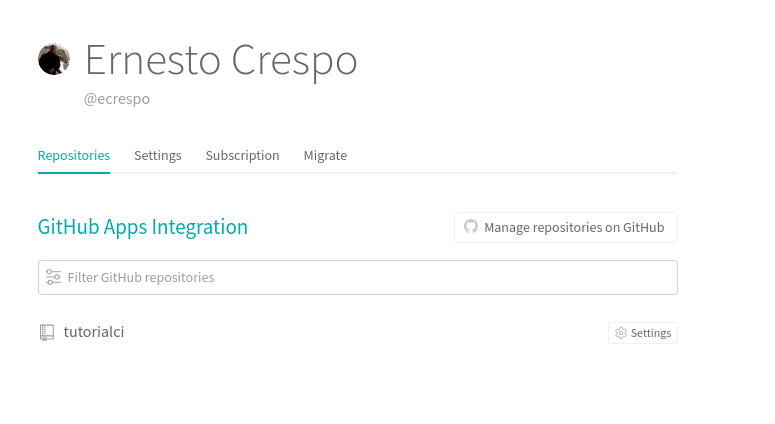Click the Filter GitHub repositories placeholder text

click(141, 277)
